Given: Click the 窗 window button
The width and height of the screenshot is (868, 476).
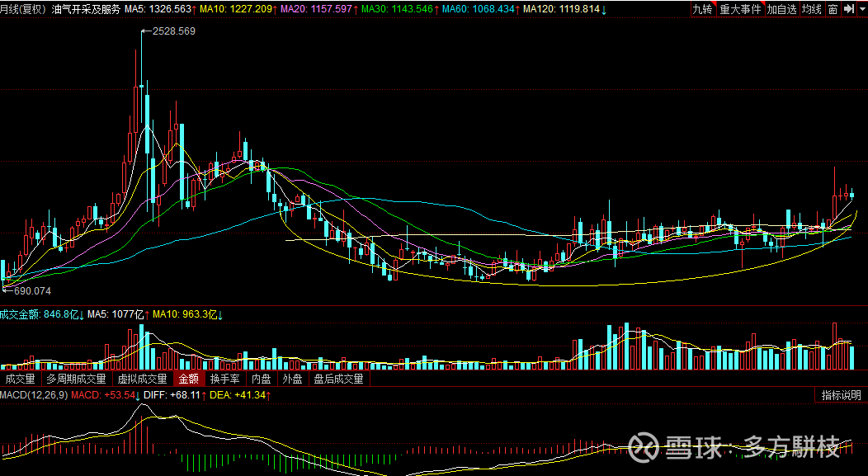Looking at the screenshot, I should 833,9.
